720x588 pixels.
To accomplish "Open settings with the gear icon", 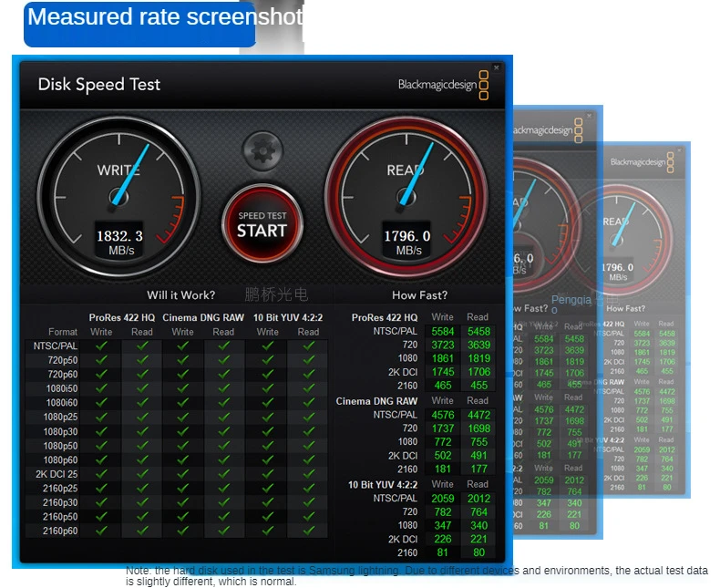I will pyautogui.click(x=262, y=150).
